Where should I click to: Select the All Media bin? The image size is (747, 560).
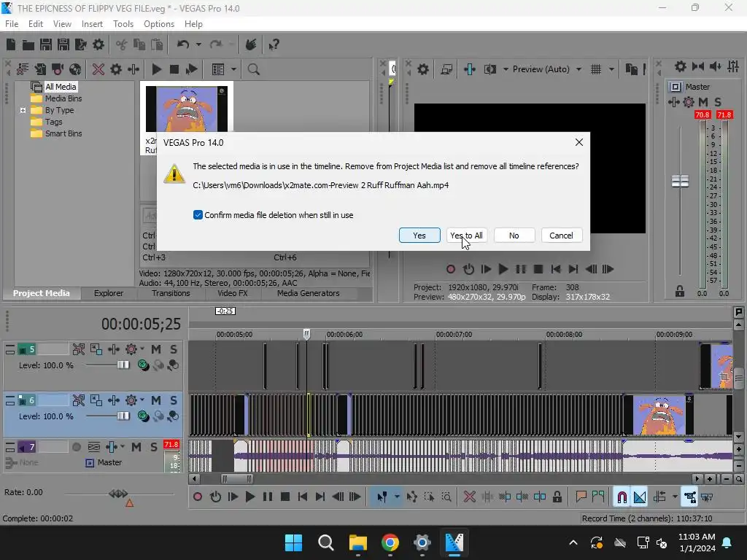click(x=61, y=87)
